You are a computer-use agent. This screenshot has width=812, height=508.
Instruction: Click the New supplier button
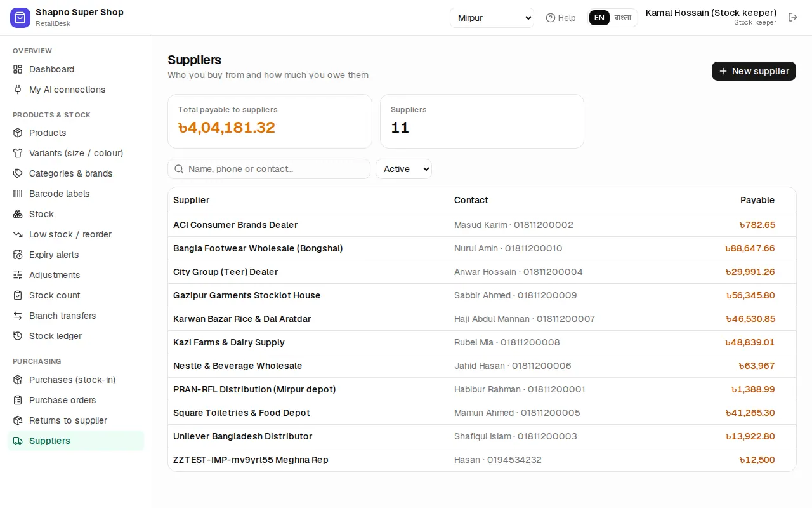(754, 71)
